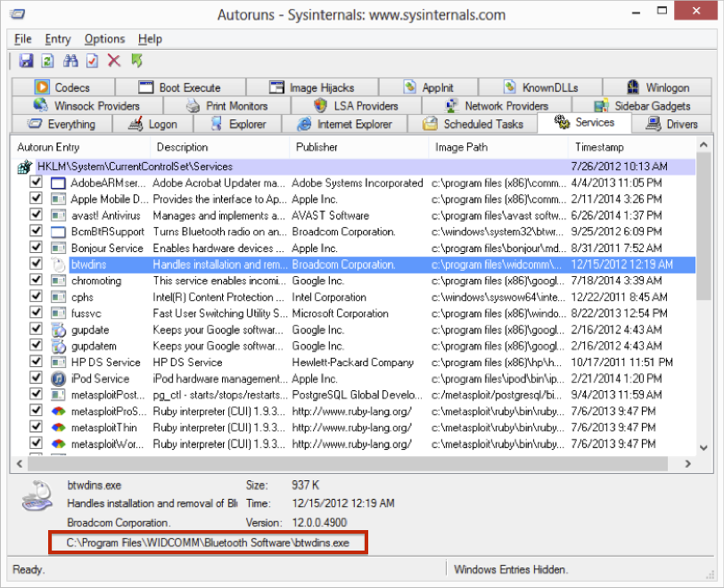Click the metasploitWorker ruby icon
724x588 pixels.
pyautogui.click(x=58, y=444)
